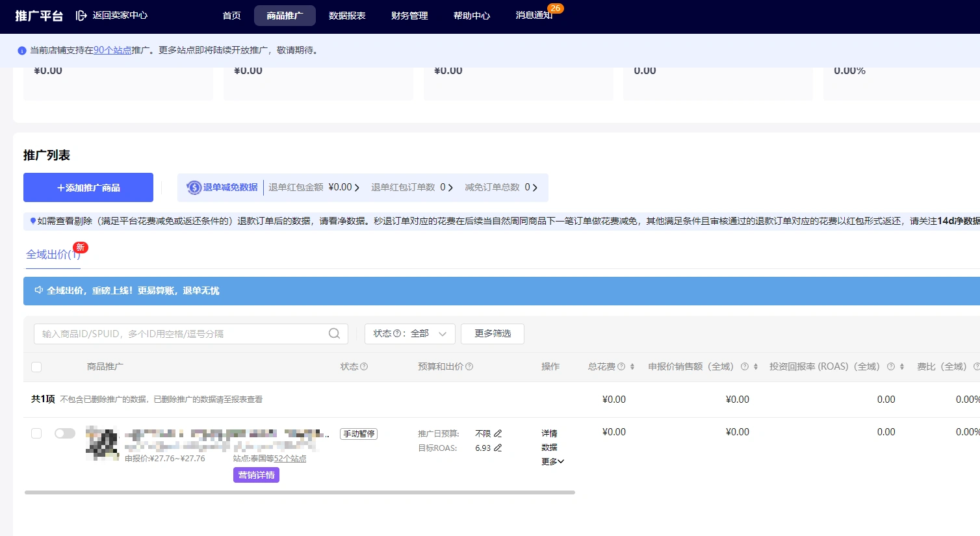This screenshot has height=536, width=980.
Task: Click the red 新 badge on the tab
Action: (x=81, y=248)
